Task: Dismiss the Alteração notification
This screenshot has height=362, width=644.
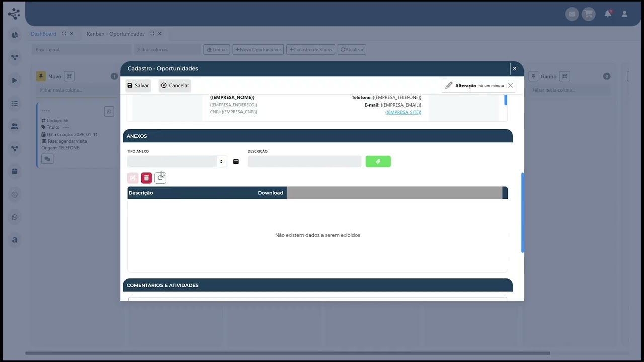Action: [x=510, y=85]
